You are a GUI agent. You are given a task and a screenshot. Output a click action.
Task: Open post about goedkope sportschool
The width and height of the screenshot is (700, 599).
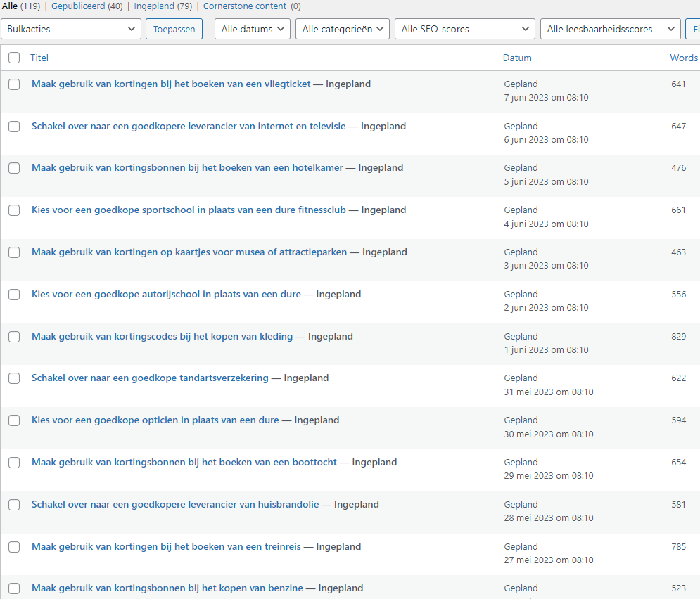(x=189, y=210)
